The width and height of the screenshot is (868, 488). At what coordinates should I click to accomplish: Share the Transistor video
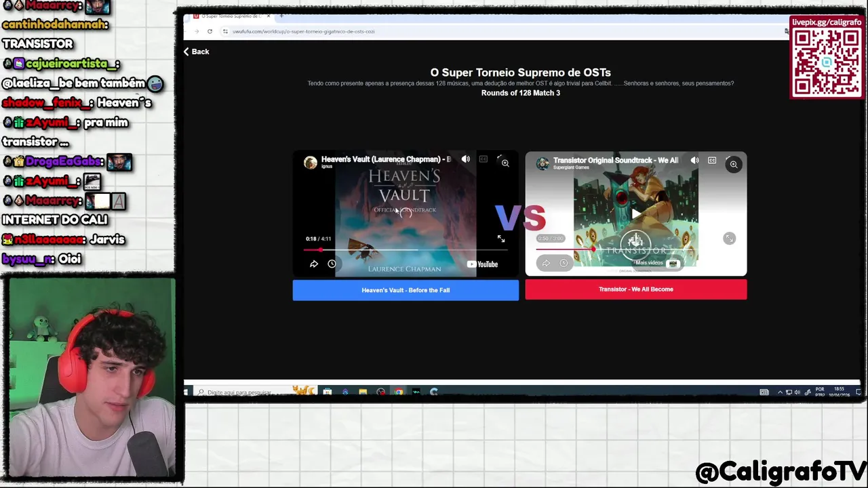pyautogui.click(x=546, y=263)
